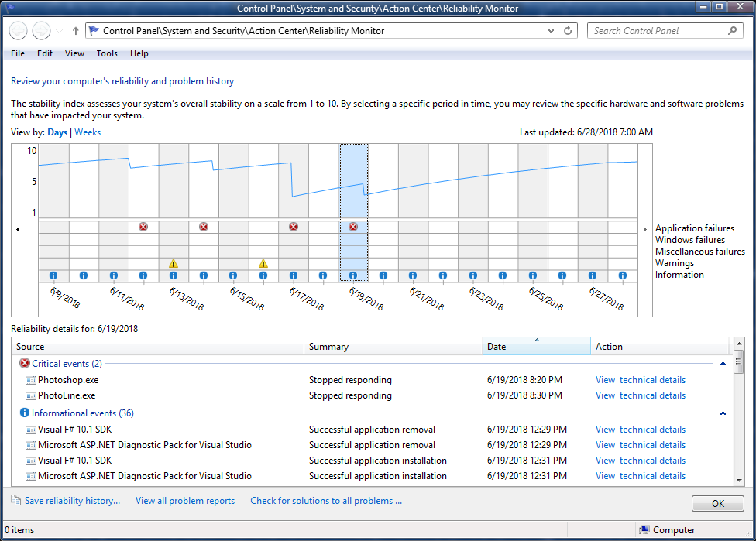Switch chart view to Weeks
This screenshot has height=541, width=756.
tap(88, 132)
